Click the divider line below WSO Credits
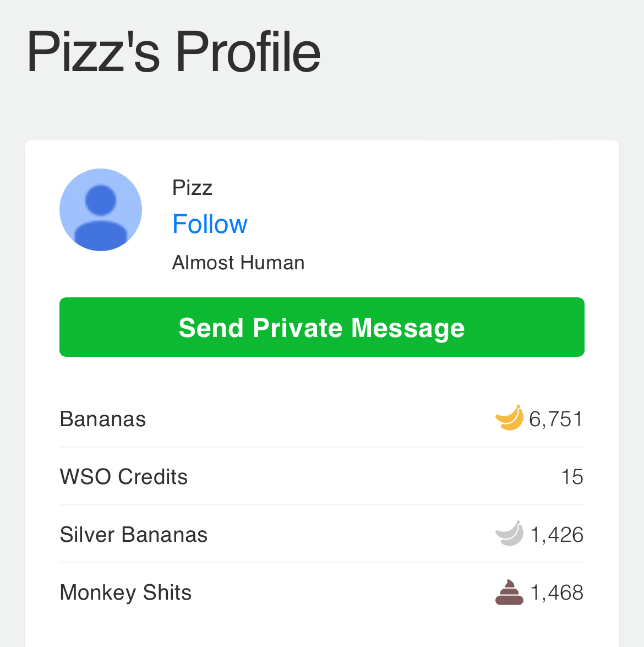Viewport: 644px width, 647px height. click(x=322, y=505)
